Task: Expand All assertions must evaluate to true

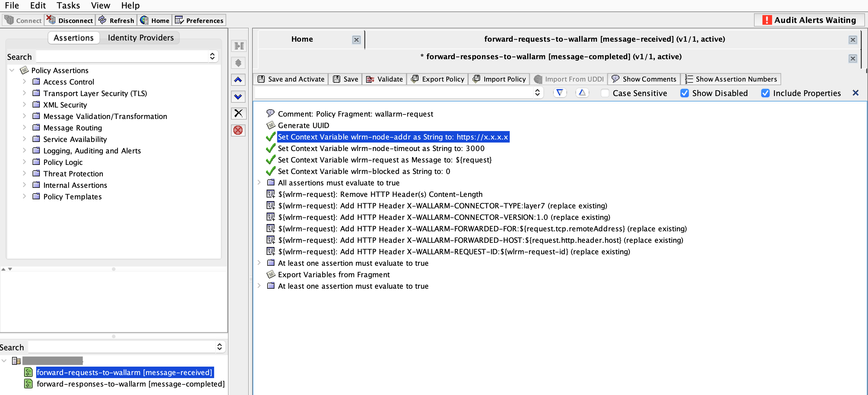Action: (x=259, y=182)
